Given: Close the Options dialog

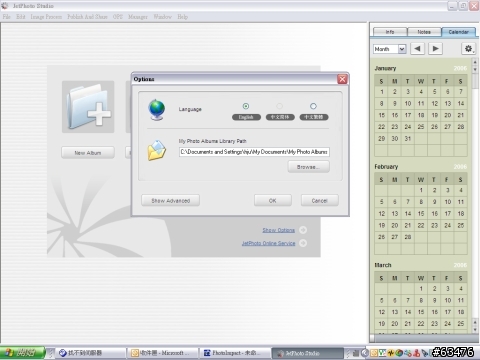Looking at the screenshot, I should [x=342, y=79].
